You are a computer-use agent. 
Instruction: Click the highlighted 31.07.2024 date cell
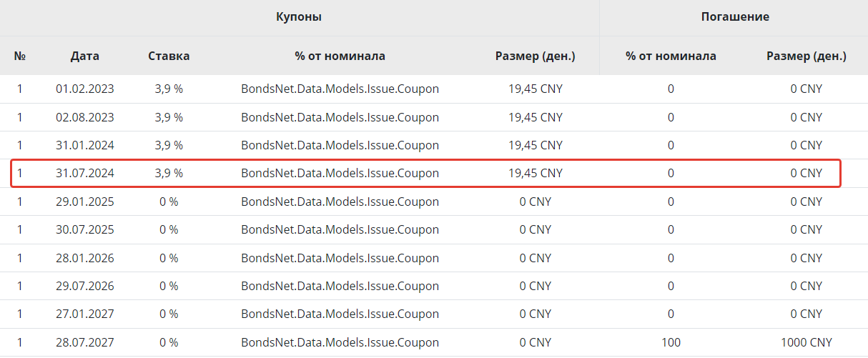(85, 173)
